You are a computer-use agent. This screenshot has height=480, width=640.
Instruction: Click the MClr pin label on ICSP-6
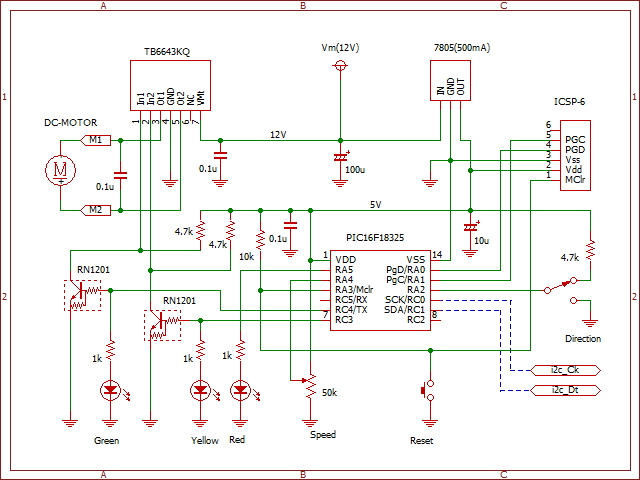[575, 180]
